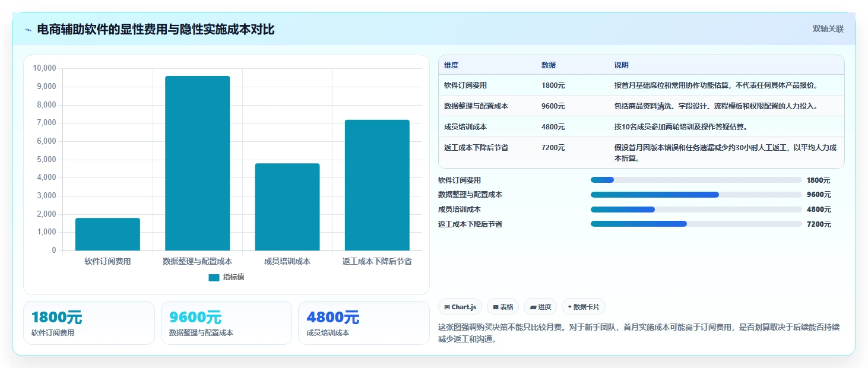Click the 数据整理与配置成本 progress bar
868x368 pixels.
(x=696, y=195)
